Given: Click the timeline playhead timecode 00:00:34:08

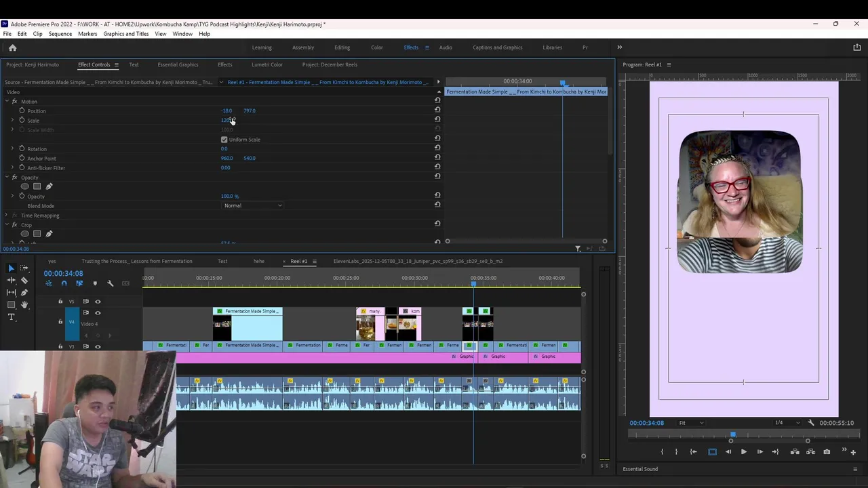Looking at the screenshot, I should click(63, 274).
